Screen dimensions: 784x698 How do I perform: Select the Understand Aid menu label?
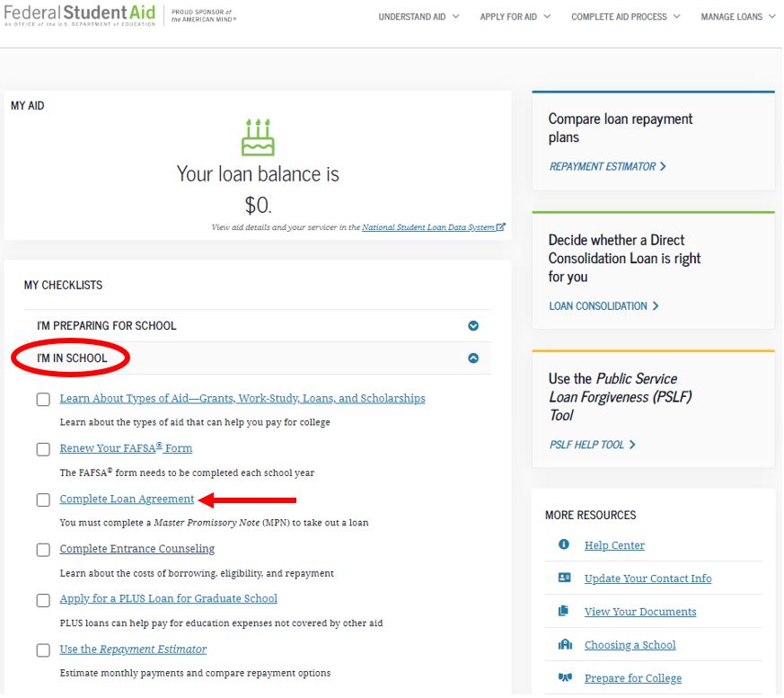coord(412,17)
